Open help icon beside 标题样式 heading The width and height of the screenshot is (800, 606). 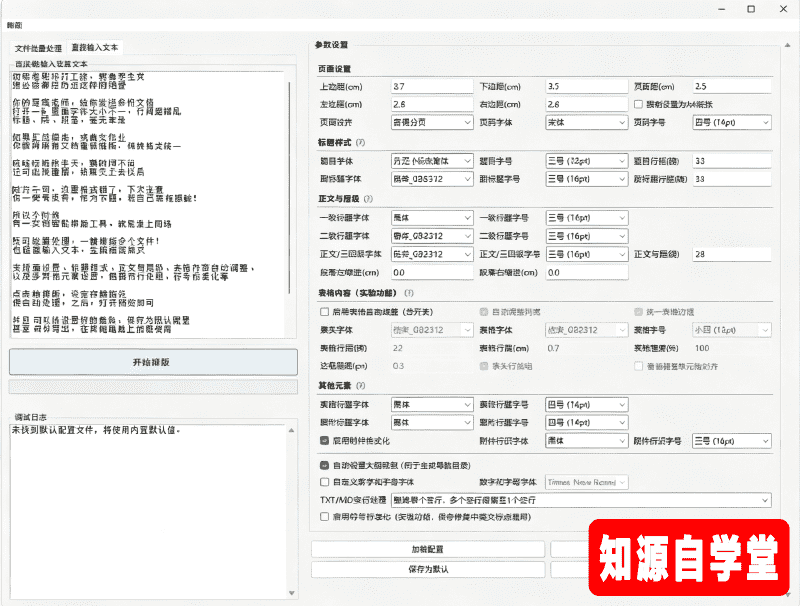[x=361, y=142]
